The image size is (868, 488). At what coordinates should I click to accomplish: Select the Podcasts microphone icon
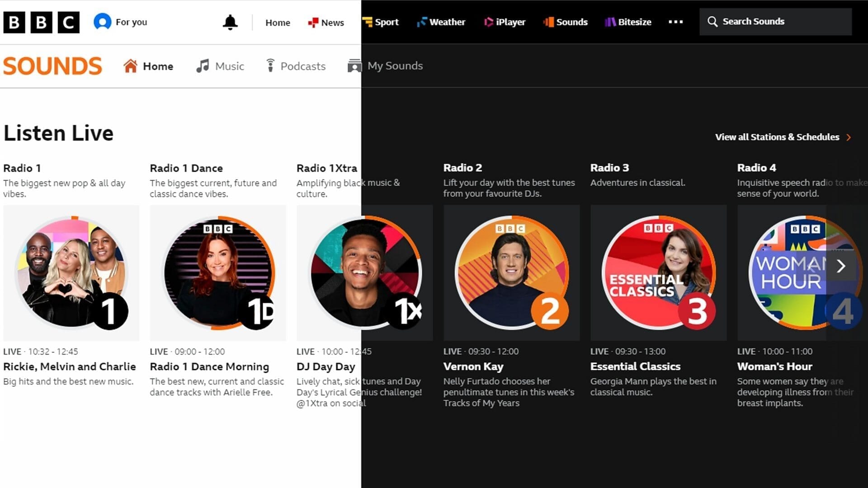270,66
